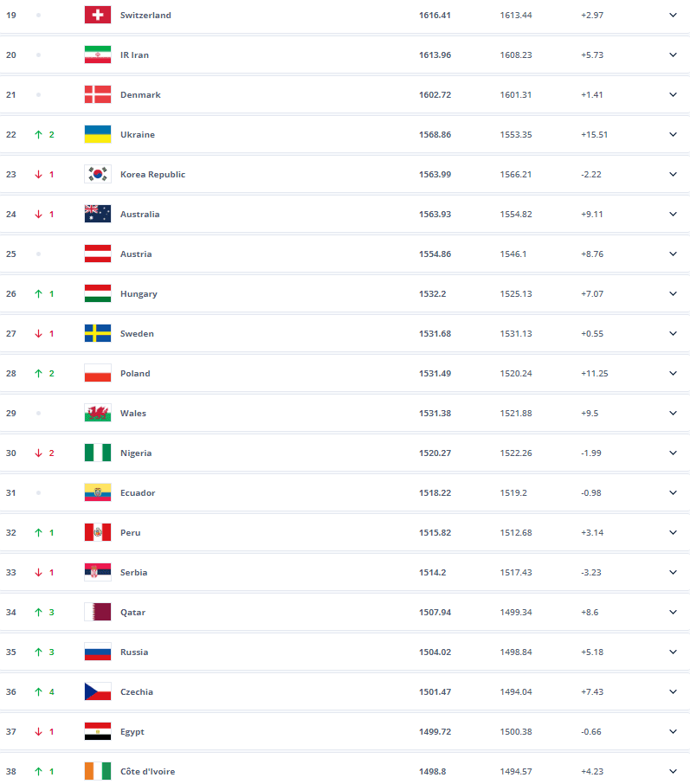Expand the Egypt row chevron

click(x=673, y=731)
